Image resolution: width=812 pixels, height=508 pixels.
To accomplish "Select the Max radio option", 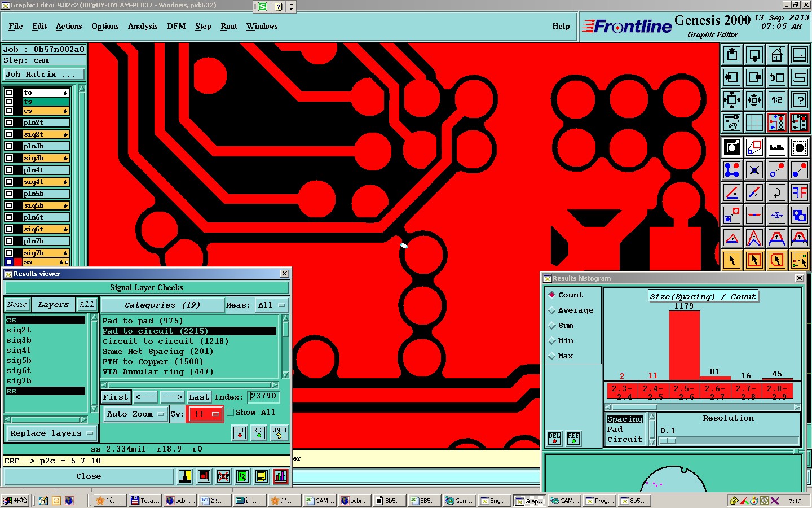I will point(552,356).
